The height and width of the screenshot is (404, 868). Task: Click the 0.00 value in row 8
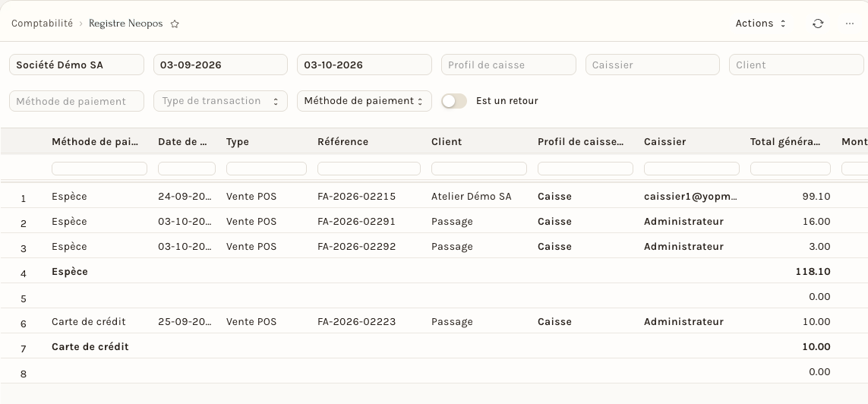pyautogui.click(x=819, y=372)
